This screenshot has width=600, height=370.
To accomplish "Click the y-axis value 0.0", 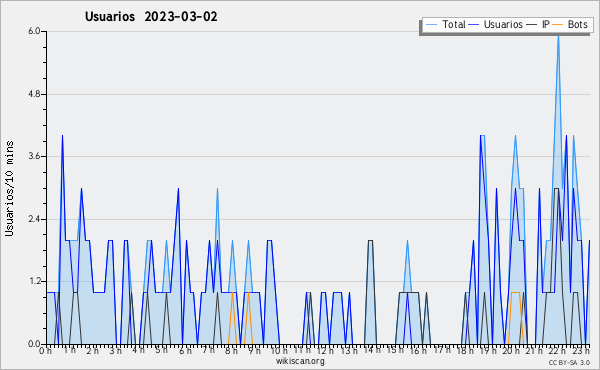I will pyautogui.click(x=34, y=344).
